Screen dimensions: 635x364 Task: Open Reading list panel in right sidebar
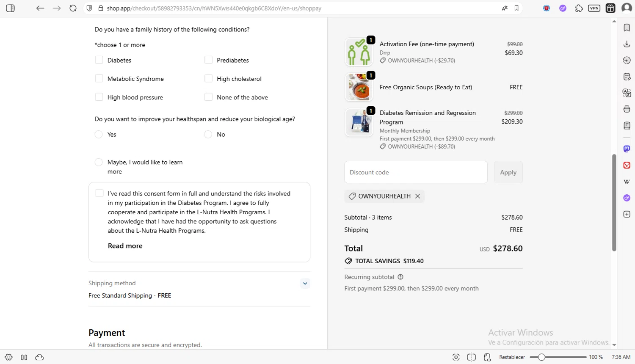(627, 126)
